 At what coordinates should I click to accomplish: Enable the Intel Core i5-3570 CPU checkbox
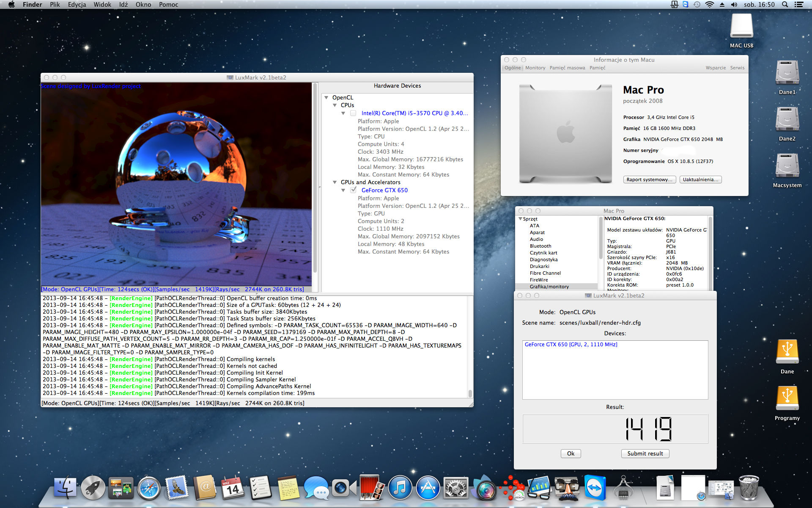(x=353, y=113)
